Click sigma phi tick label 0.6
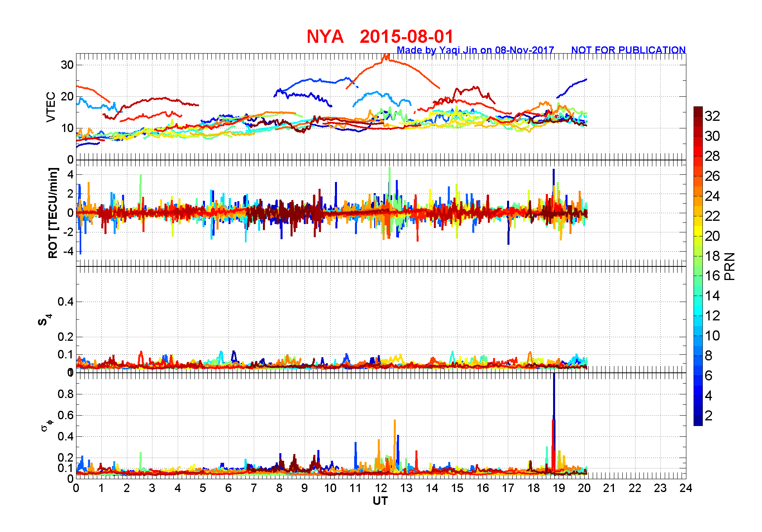 (x=66, y=415)
